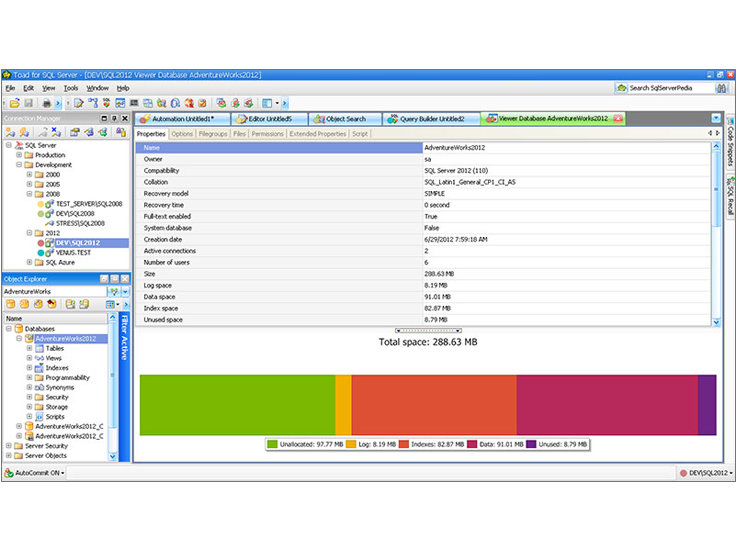Click the red lifebuoy toolbar icon
Screen dimensions: 736x550
pyautogui.click(x=189, y=103)
